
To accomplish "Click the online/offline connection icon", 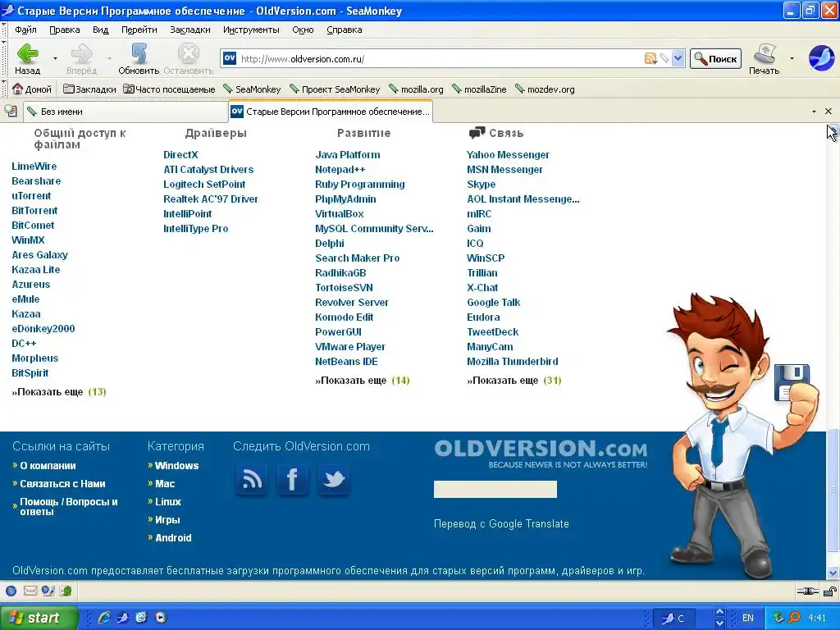I will 807,591.
